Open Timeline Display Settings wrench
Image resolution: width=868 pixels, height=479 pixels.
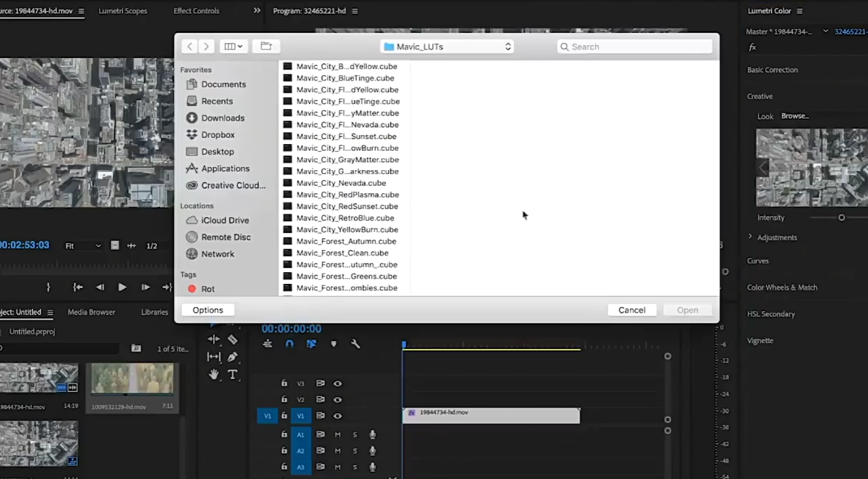coord(355,344)
